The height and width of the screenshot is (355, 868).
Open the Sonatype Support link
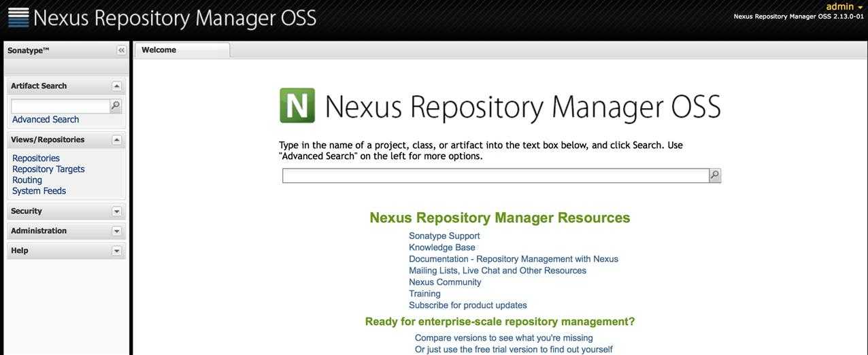444,236
